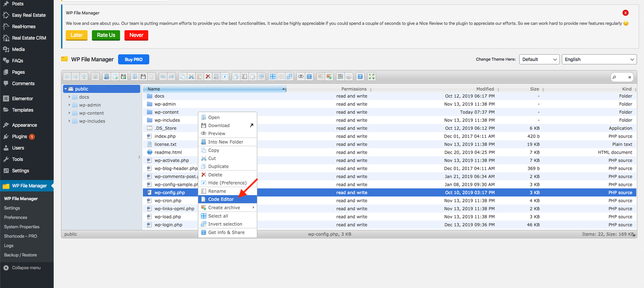The height and width of the screenshot is (288, 644).
Task: Click the Invert Selection toolbar icon
Action: point(289,76)
